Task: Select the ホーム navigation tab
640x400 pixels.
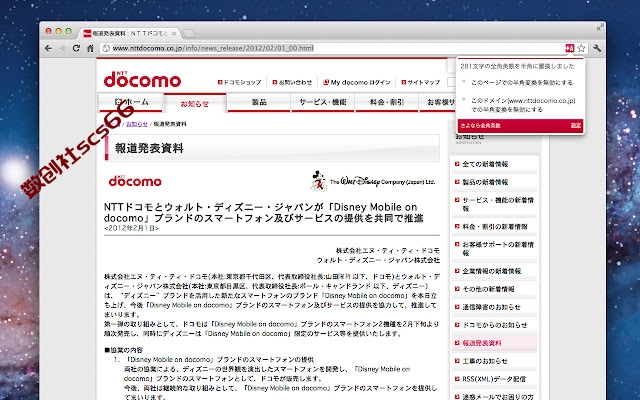Action: 131,102
